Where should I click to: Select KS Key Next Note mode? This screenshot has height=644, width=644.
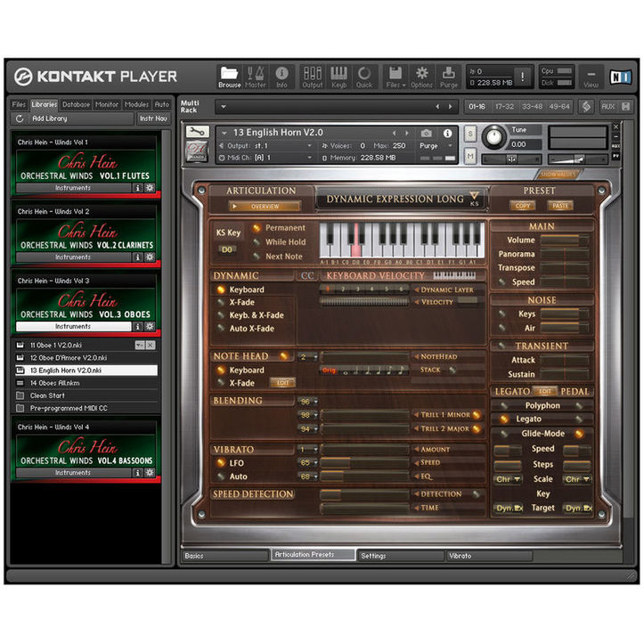[x=257, y=257]
